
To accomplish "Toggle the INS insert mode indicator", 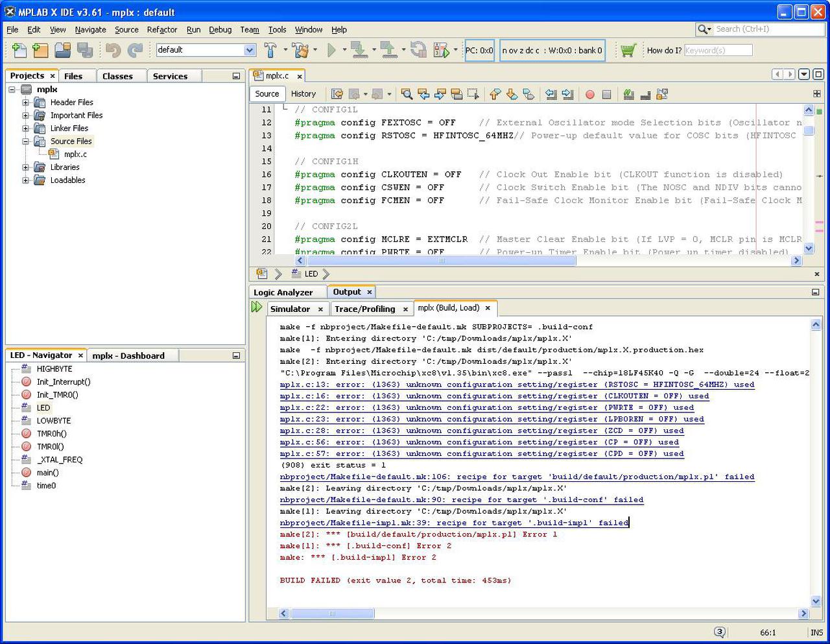I will point(816,632).
